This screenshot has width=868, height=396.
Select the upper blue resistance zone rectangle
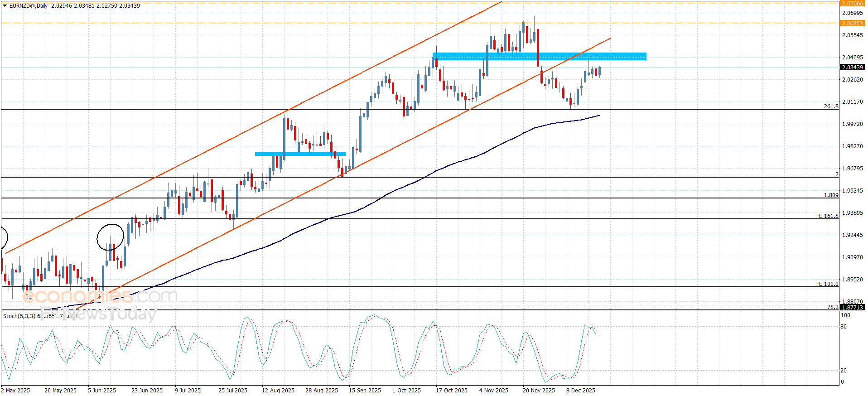[x=540, y=56]
